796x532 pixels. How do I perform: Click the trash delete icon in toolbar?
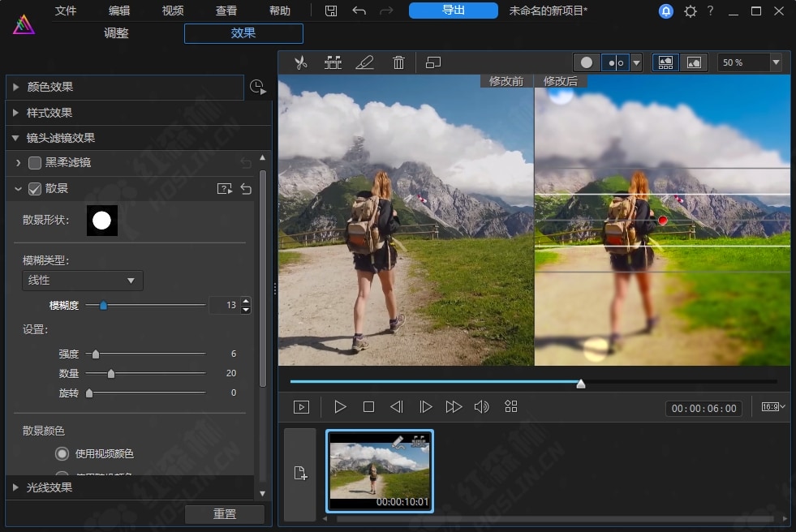(x=398, y=62)
